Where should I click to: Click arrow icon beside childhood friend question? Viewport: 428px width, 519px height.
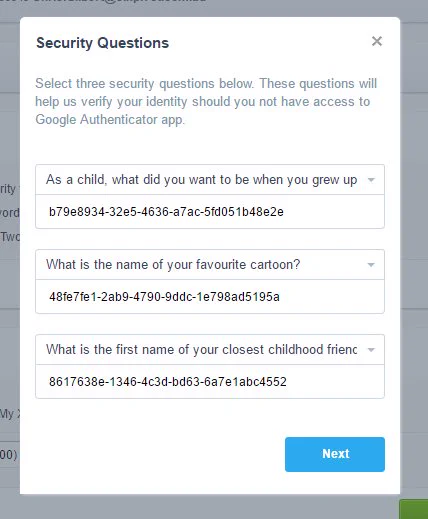[371, 350]
